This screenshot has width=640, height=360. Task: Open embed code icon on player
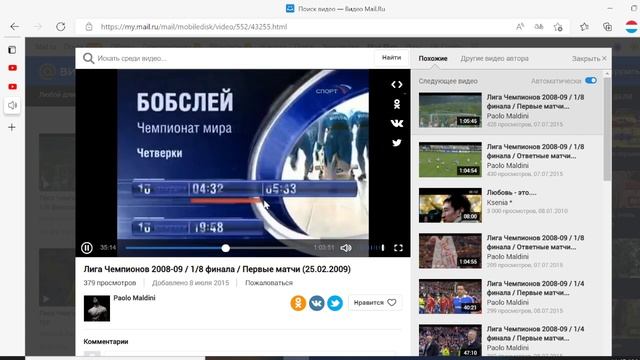(397, 84)
